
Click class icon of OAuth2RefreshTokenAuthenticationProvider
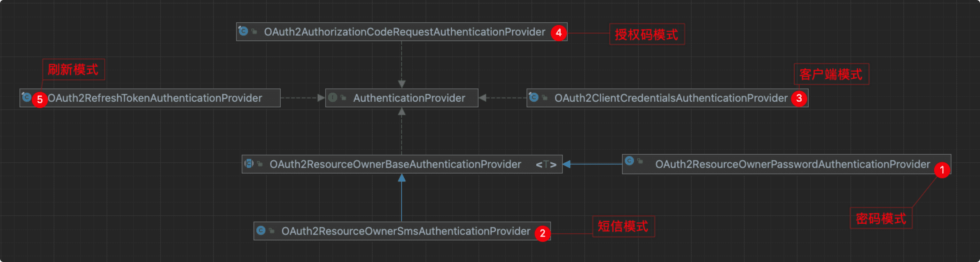pos(26,97)
